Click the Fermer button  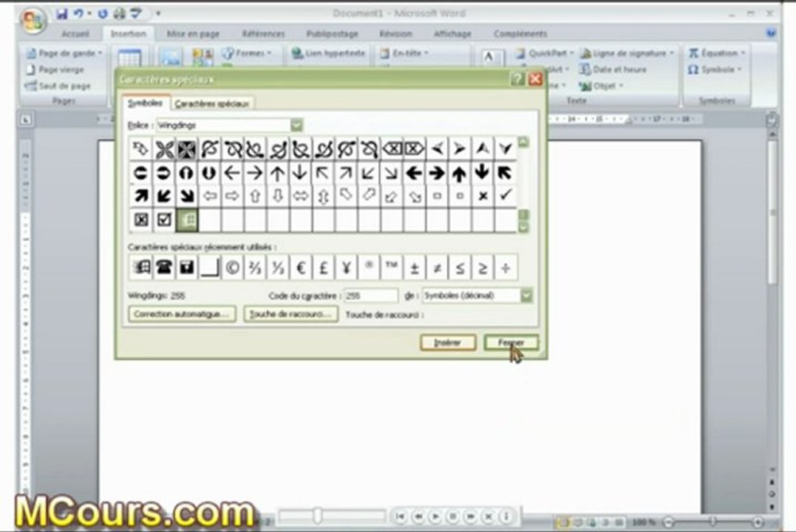[x=511, y=343]
